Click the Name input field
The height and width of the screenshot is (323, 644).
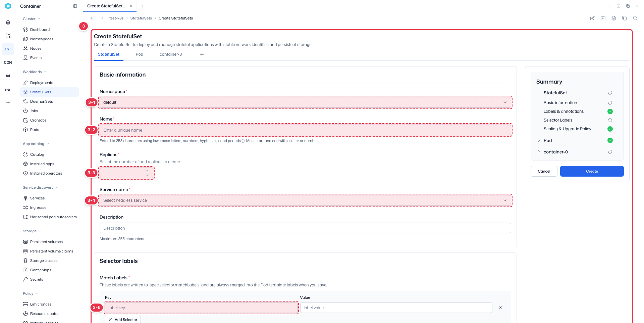305,130
